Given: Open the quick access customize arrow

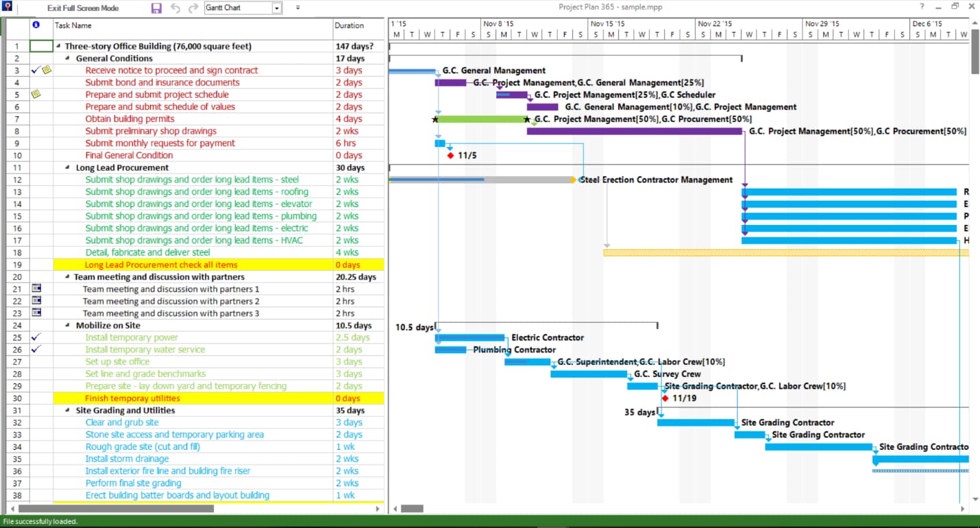Looking at the screenshot, I should tap(297, 8).
